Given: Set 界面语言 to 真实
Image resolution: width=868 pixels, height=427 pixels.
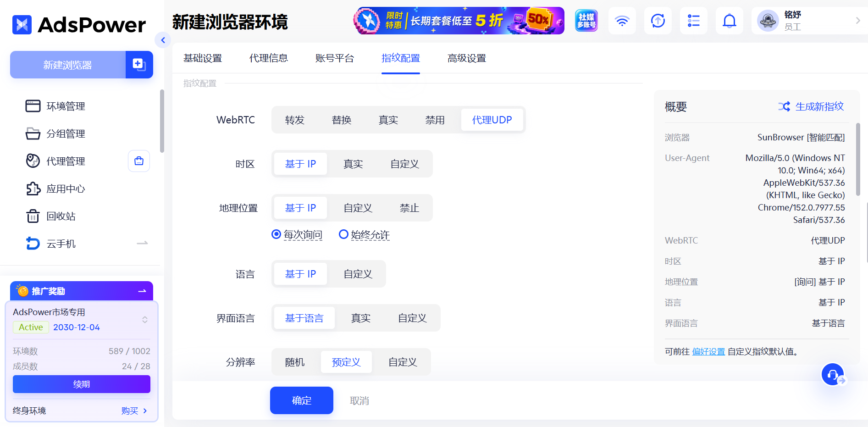Looking at the screenshot, I should (361, 318).
